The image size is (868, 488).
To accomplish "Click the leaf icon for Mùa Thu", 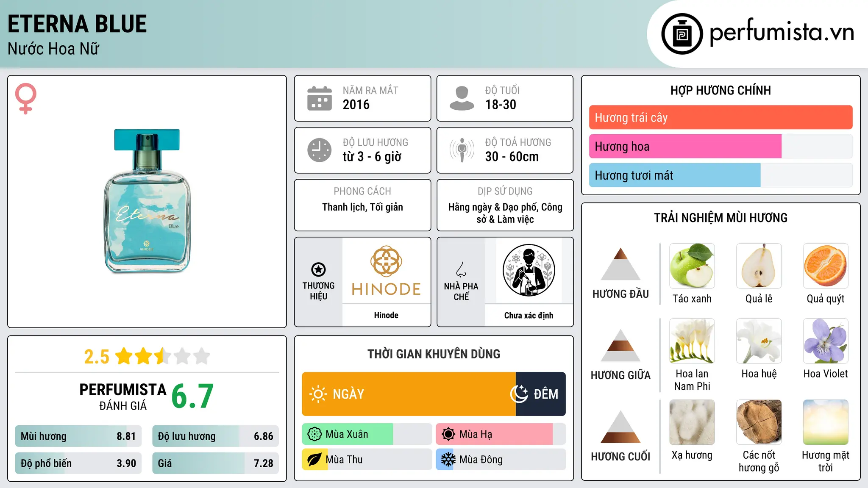I will pos(314,460).
